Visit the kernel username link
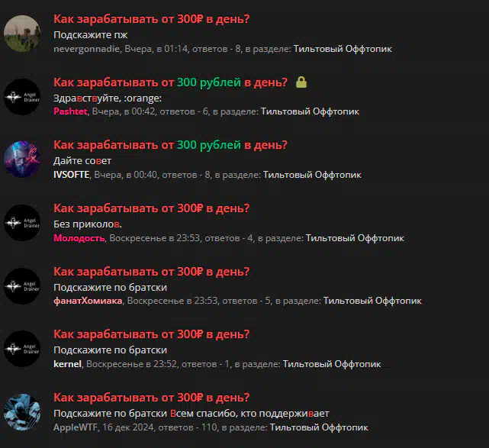Image resolution: width=489 pixels, height=448 pixels. coord(67,364)
